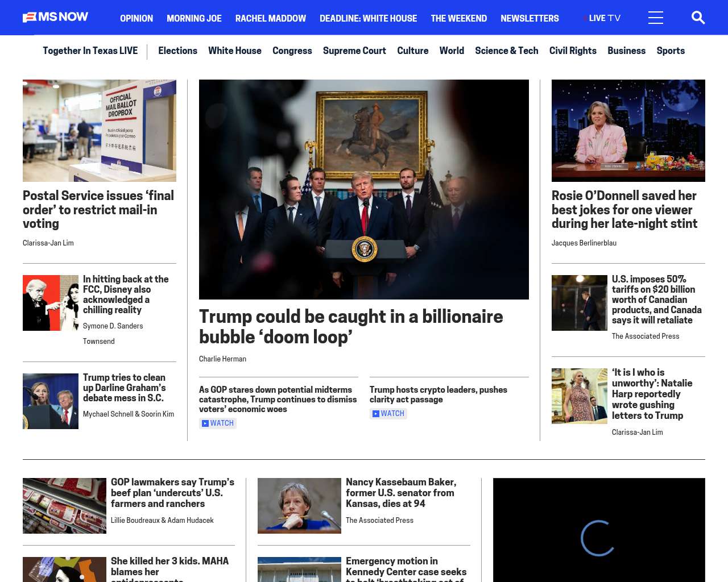
Task: Open the mail ballot dropbox photo
Action: [100, 131]
